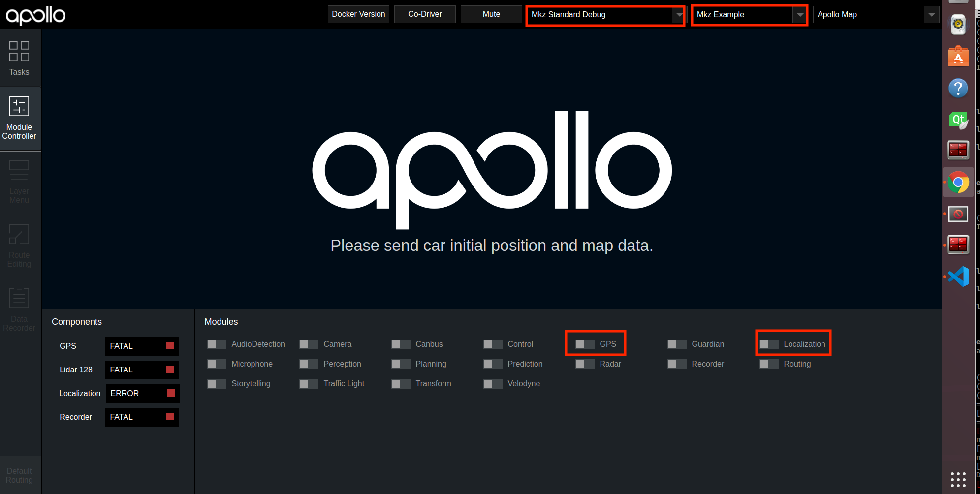
Task: Turn on the Radar module toggle
Action: [585, 364]
